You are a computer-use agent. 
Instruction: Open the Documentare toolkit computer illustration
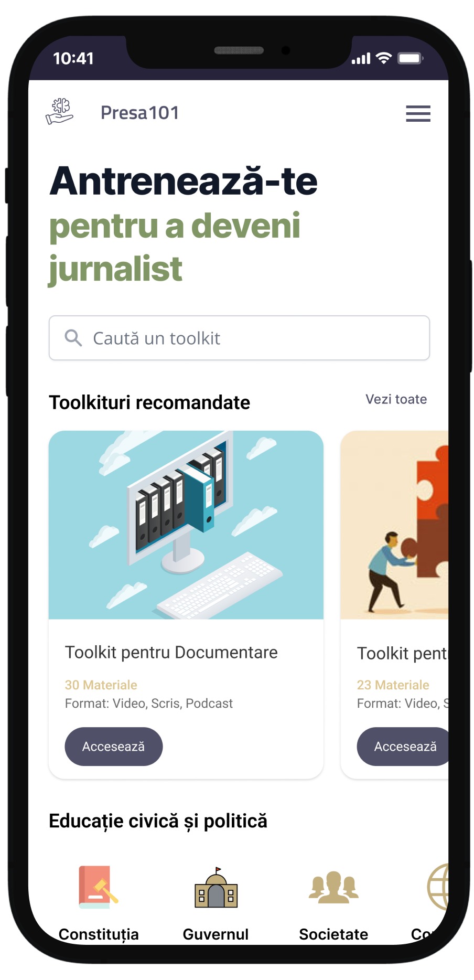coord(186,525)
